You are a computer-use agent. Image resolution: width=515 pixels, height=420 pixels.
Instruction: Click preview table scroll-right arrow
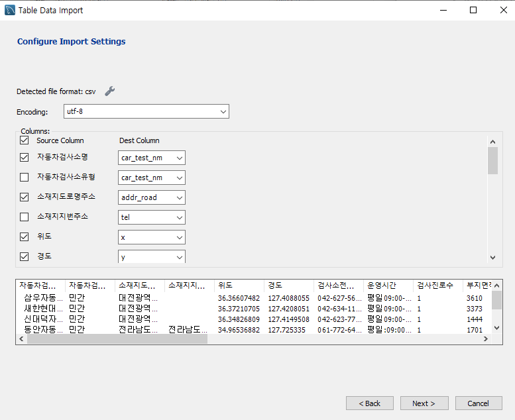486,339
